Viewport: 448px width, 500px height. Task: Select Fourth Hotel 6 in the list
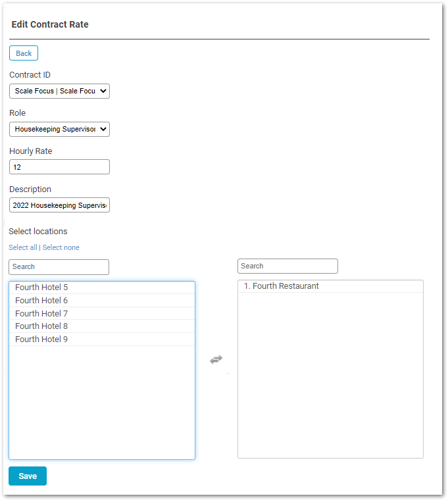[41, 301]
